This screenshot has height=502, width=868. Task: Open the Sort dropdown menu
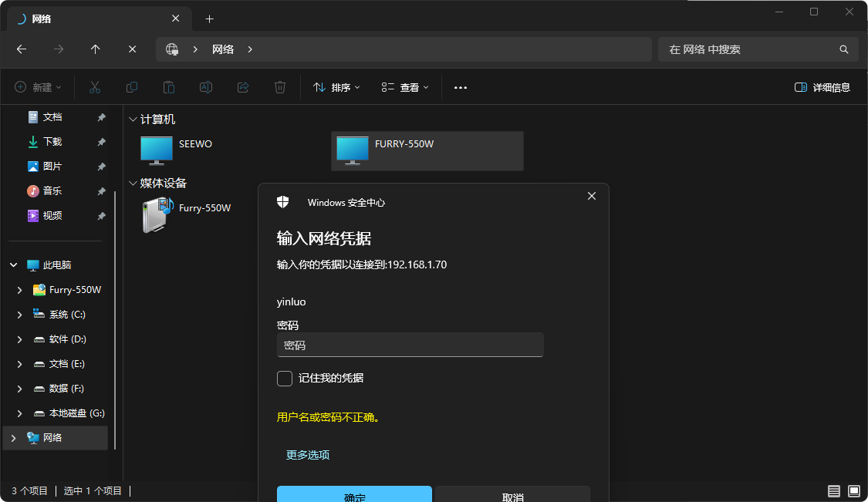coord(336,88)
